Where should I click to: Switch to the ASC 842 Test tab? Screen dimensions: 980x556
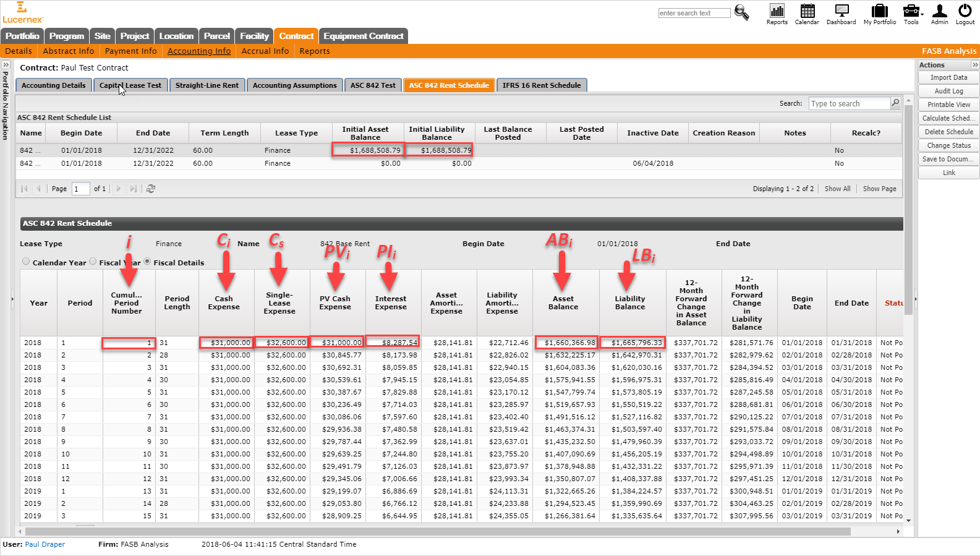373,85
